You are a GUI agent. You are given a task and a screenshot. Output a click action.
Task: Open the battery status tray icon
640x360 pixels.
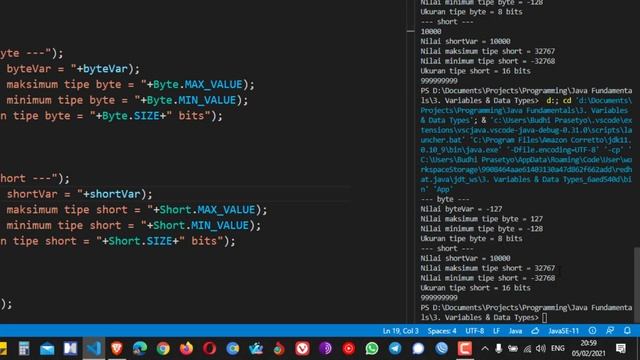[x=513, y=349]
